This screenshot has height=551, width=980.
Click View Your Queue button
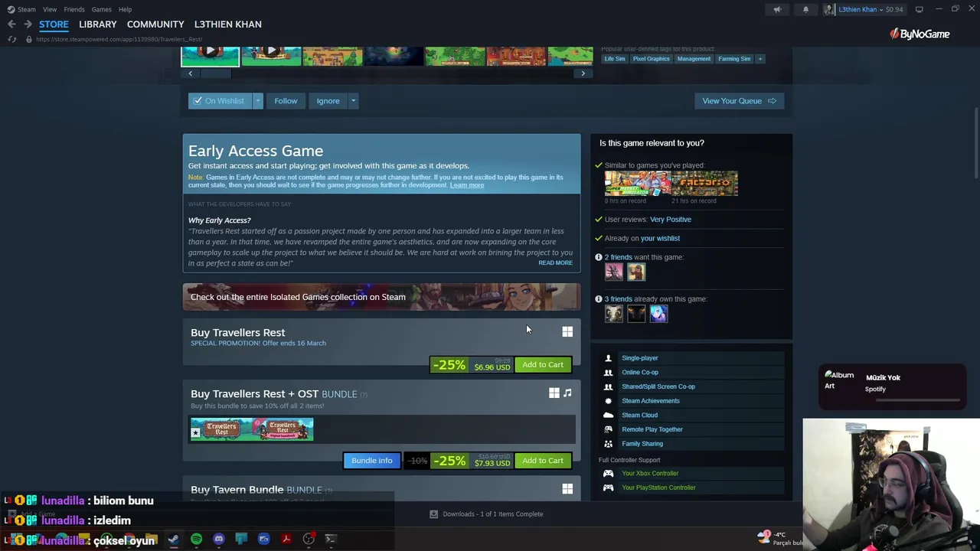[739, 101]
